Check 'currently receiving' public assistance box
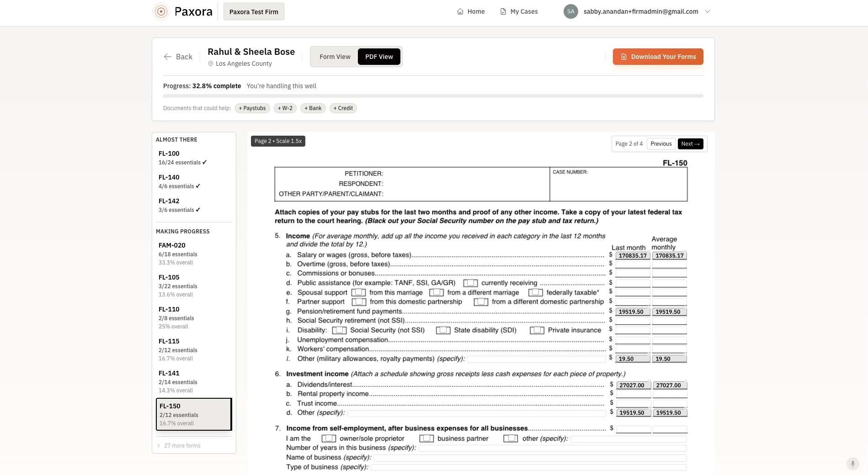Viewport: 868px width, 475px height. 470,283
